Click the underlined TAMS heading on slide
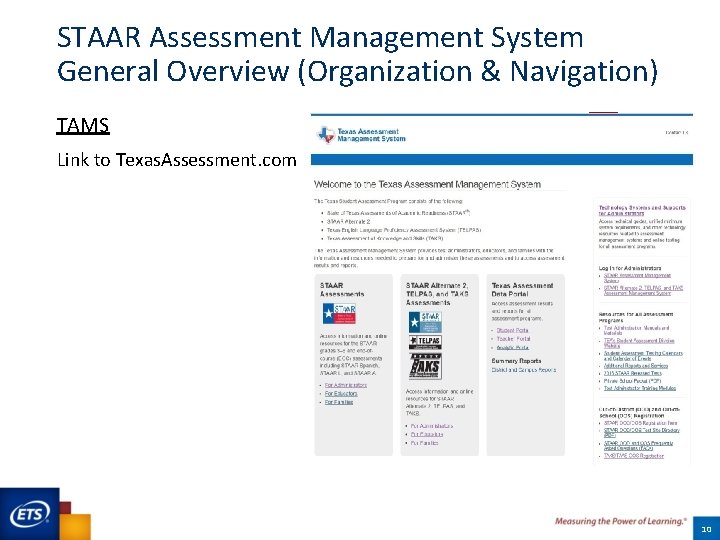 click(x=83, y=125)
